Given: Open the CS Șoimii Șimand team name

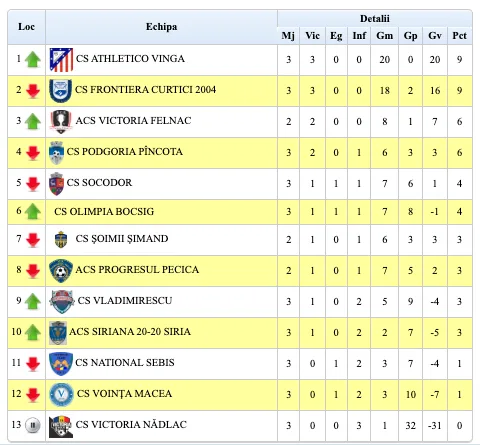Looking at the screenshot, I should 122,239.
